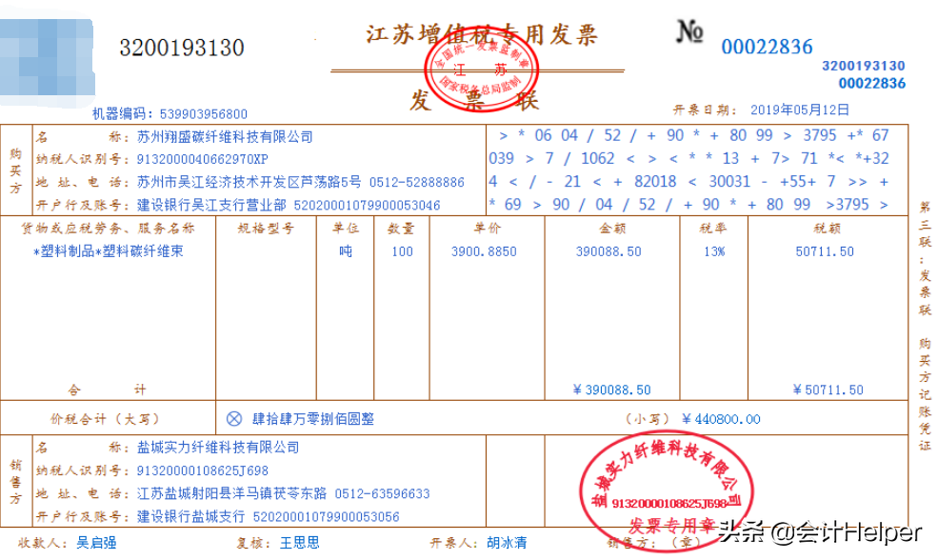The height and width of the screenshot is (560, 938).
Task: Click the column header 规格型号
Action: click(266, 228)
